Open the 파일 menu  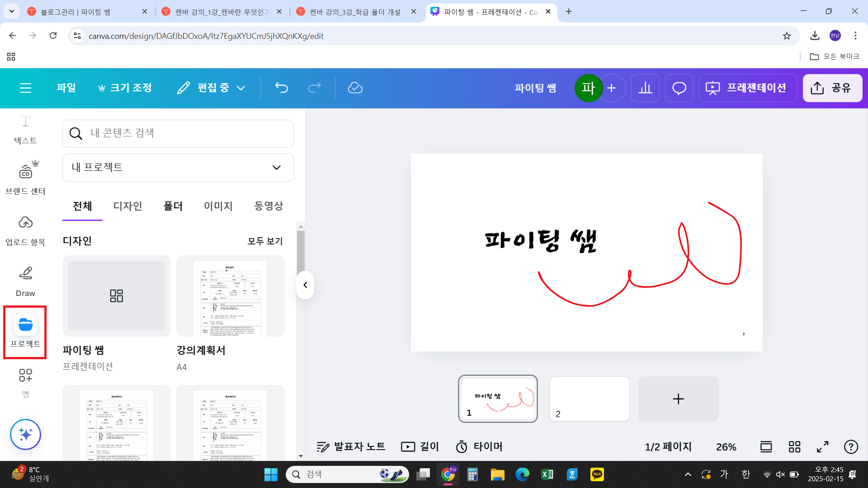(66, 88)
